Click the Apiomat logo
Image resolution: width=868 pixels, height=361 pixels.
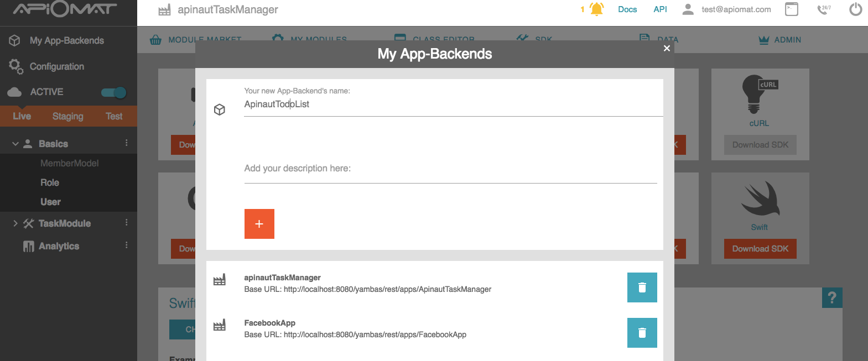coord(65,9)
